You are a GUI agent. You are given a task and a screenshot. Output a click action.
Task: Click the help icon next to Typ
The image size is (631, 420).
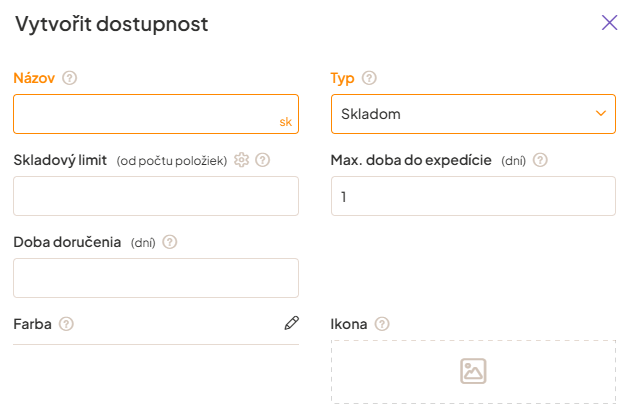pos(369,78)
